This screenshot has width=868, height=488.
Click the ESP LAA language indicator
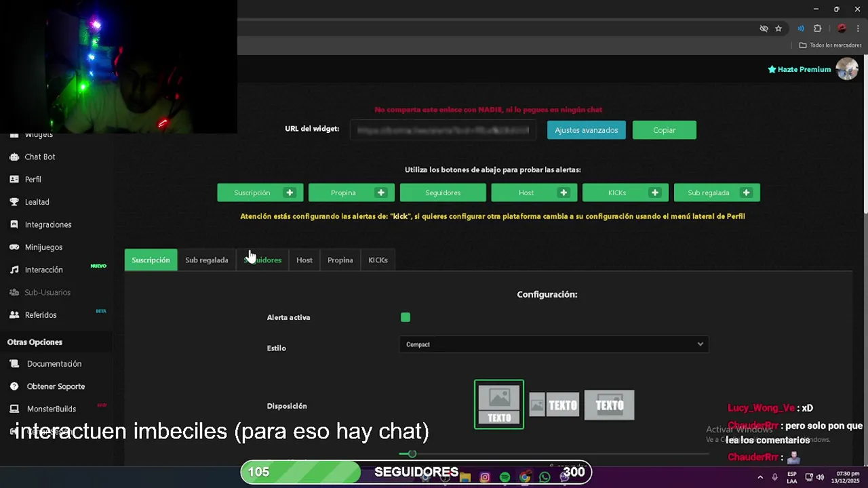tap(792, 477)
